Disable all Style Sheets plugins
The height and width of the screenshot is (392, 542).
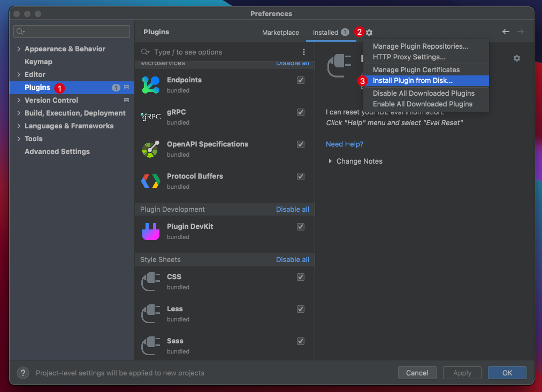point(292,259)
